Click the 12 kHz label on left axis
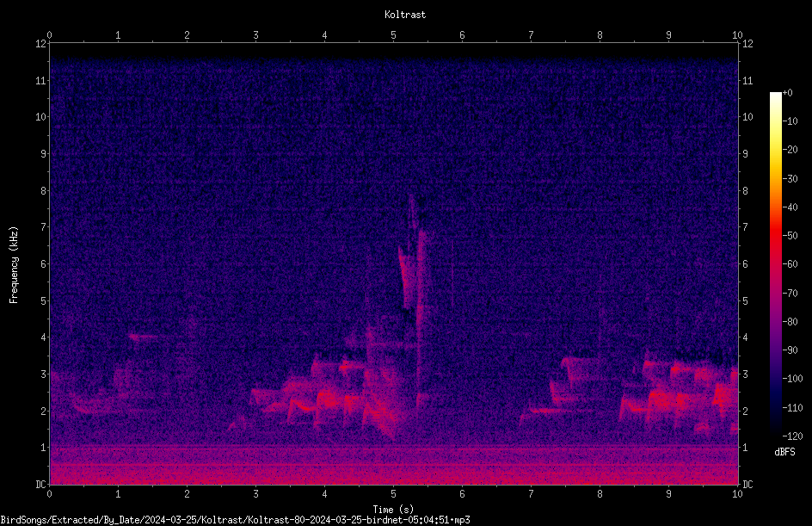This screenshot has height=526, width=812. tap(41, 44)
